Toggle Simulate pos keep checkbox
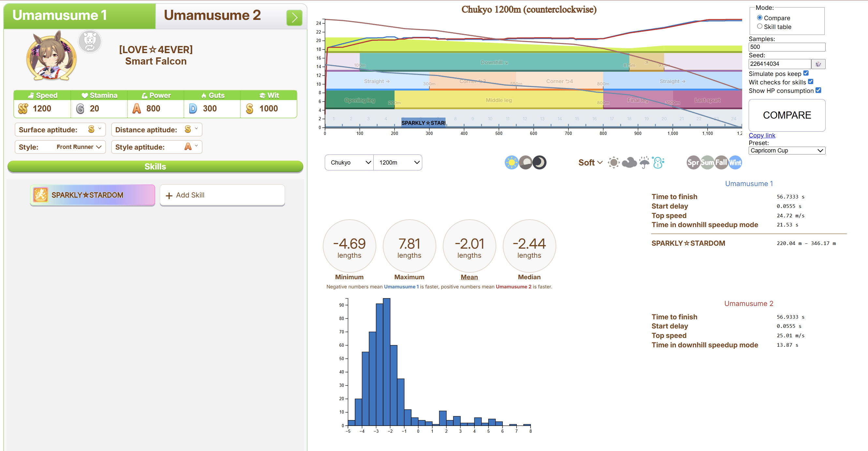 (806, 73)
